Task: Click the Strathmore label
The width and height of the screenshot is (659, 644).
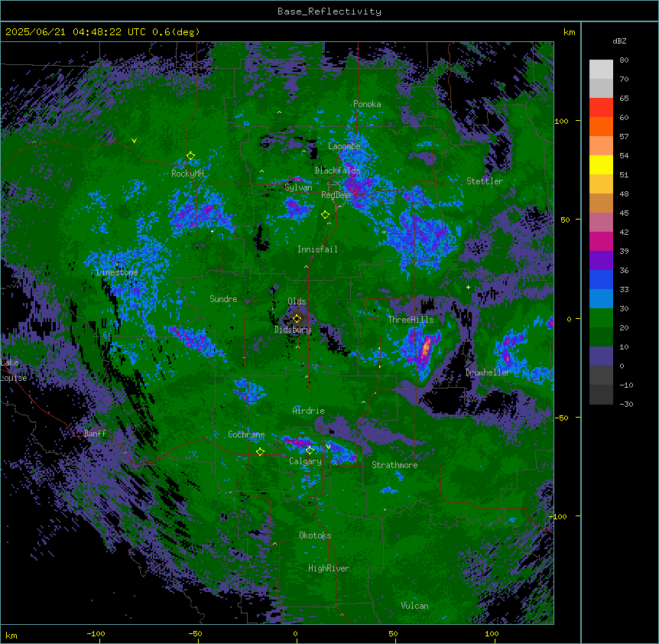Action: (394, 465)
